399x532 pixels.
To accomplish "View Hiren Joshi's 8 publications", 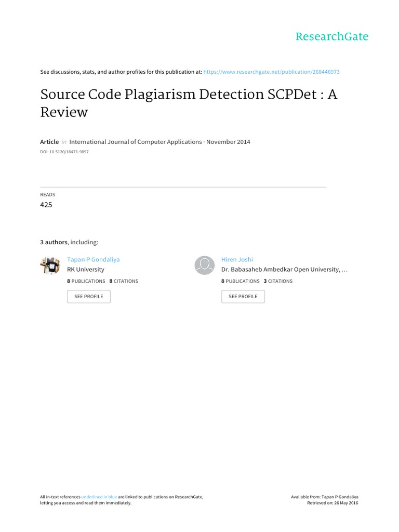I will [x=241, y=281].
